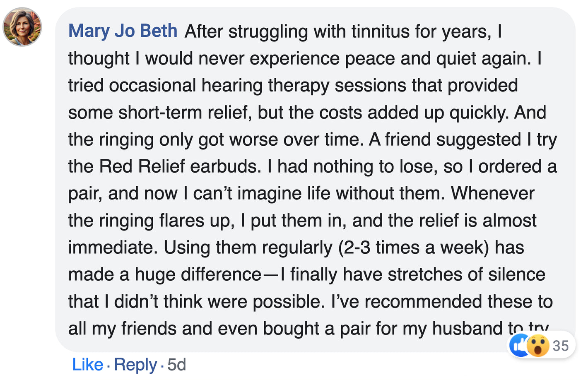Reply to Mary Jo Beth's comment
This screenshot has width=588, height=380.
[x=135, y=365]
